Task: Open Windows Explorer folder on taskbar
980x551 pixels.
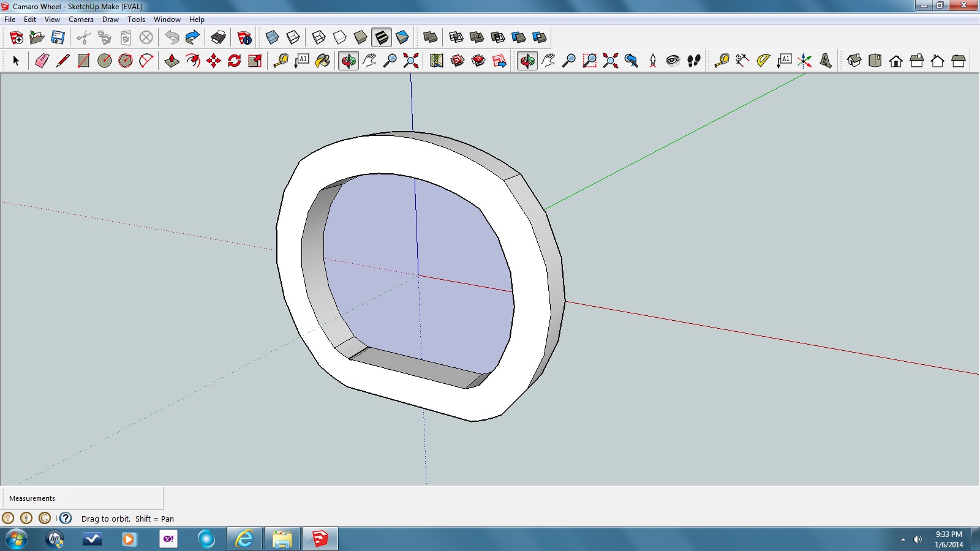Action: tap(282, 539)
